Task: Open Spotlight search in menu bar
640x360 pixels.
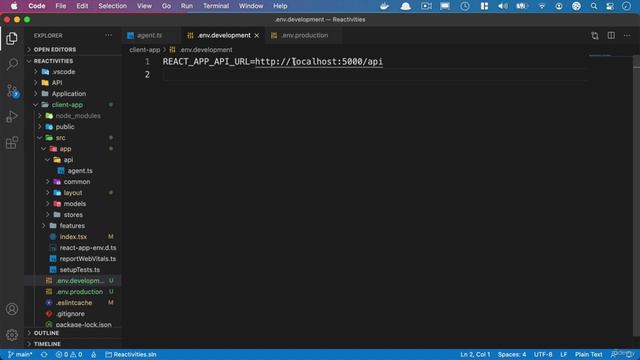Action: pos(594,6)
